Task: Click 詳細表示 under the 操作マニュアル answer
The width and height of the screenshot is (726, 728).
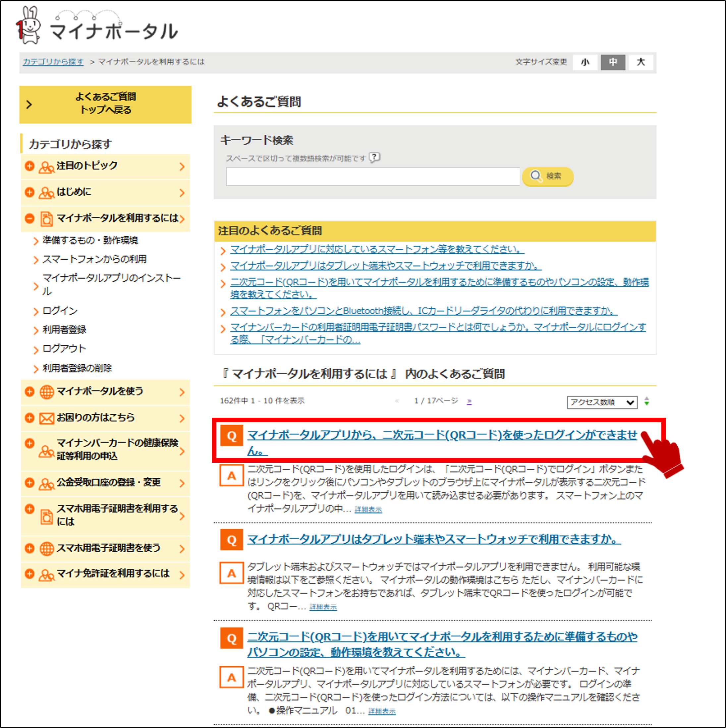Action: click(382, 711)
